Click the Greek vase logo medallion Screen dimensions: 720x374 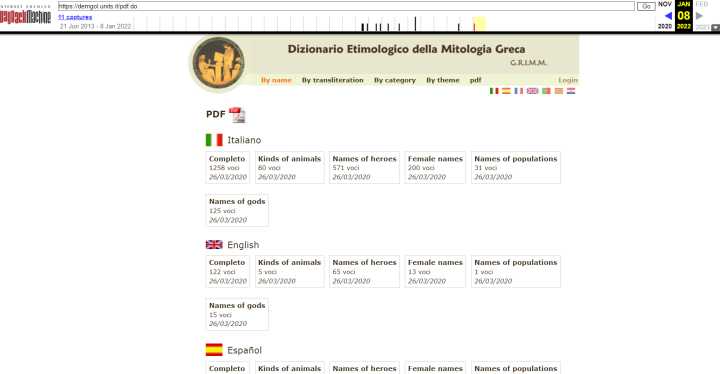click(218, 63)
